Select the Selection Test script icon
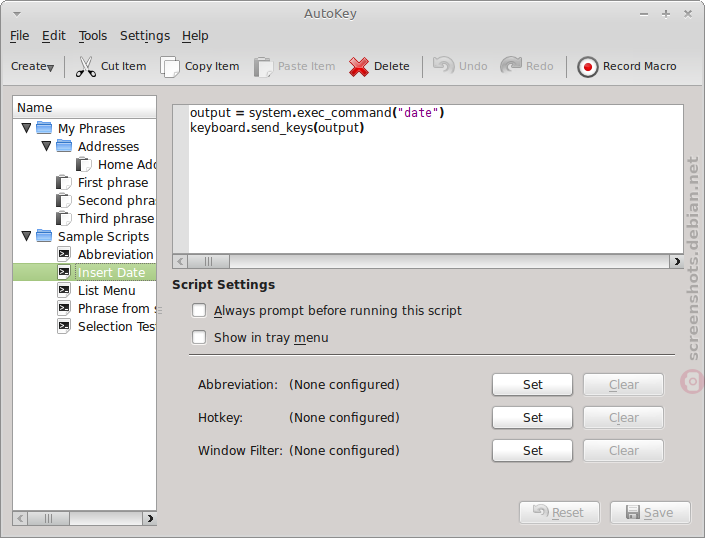The height and width of the screenshot is (538, 705). (x=64, y=326)
